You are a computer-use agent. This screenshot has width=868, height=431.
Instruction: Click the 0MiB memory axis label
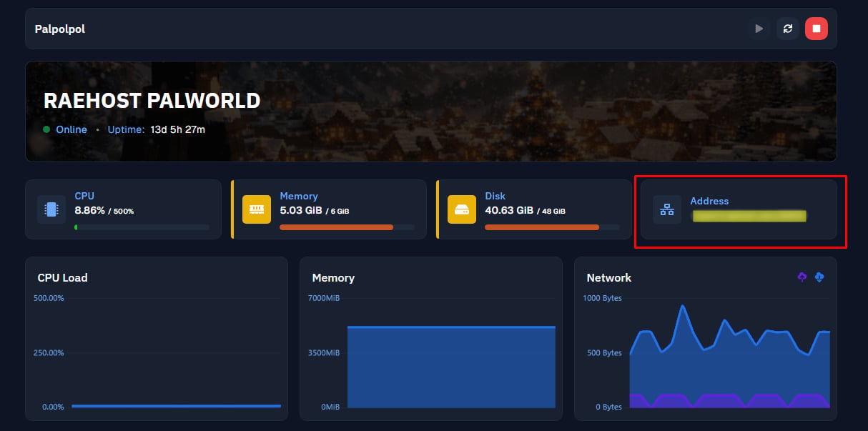pyautogui.click(x=330, y=407)
